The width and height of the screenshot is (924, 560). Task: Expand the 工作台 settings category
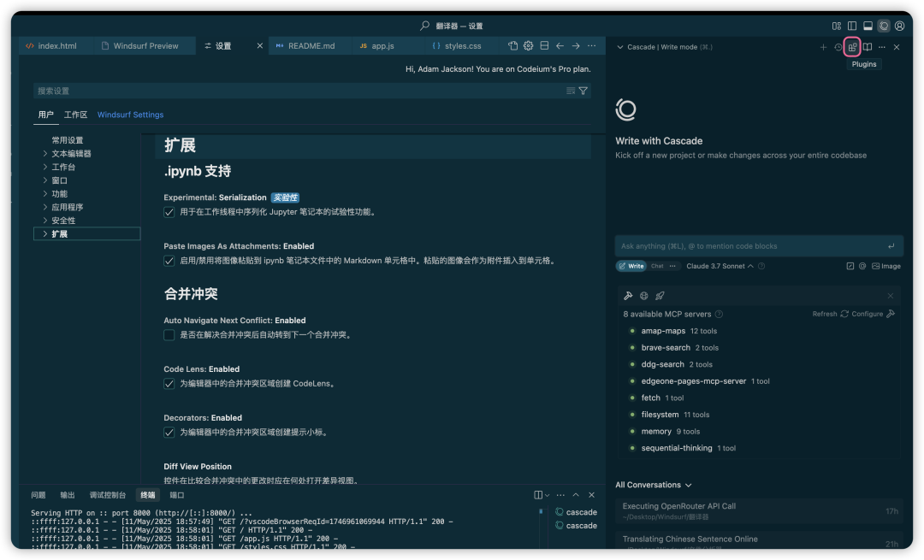pyautogui.click(x=63, y=168)
